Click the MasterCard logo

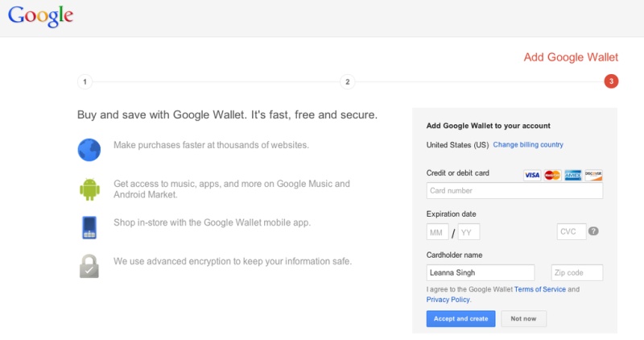click(552, 175)
